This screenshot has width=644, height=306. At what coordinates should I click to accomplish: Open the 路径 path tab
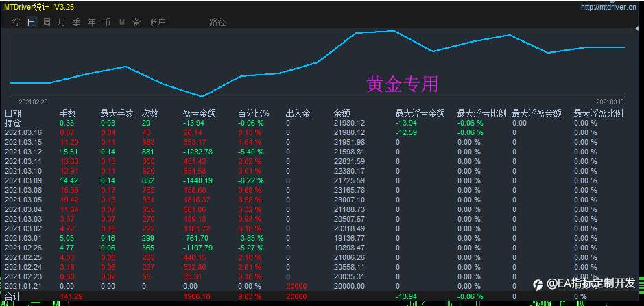point(217,22)
